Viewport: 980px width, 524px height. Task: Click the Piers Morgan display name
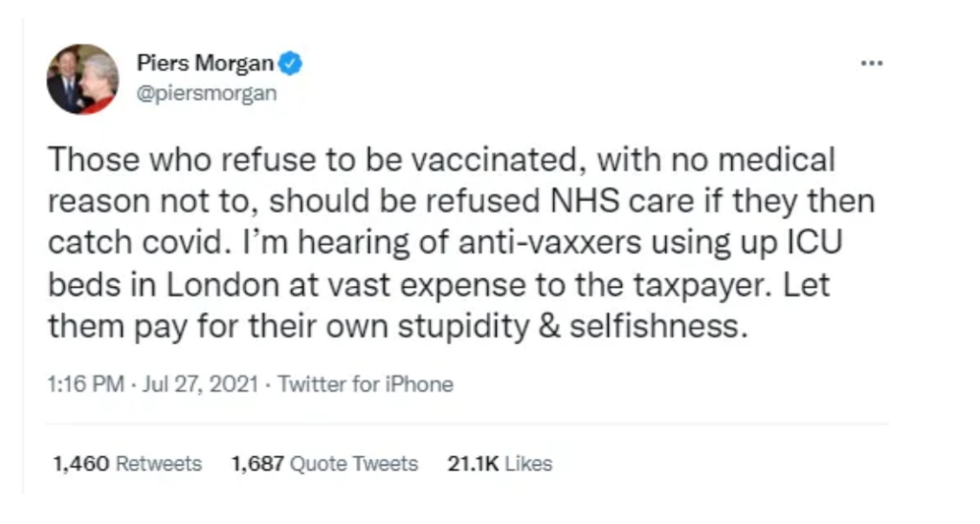point(206,65)
